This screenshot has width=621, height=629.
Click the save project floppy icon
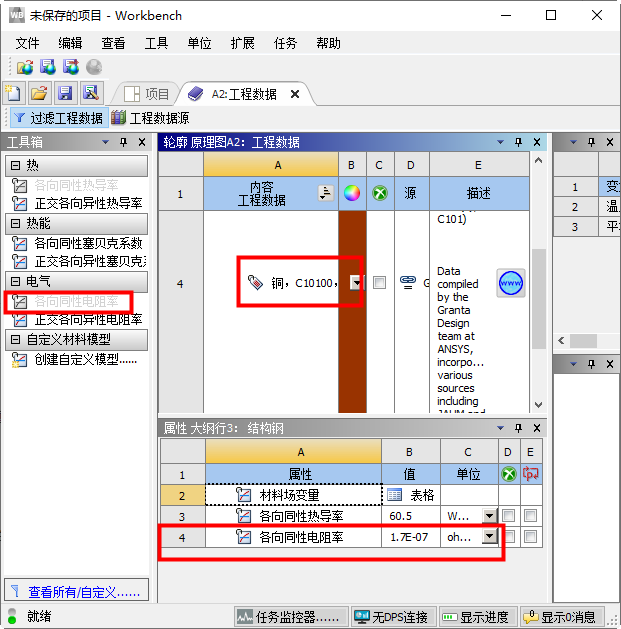[65, 93]
